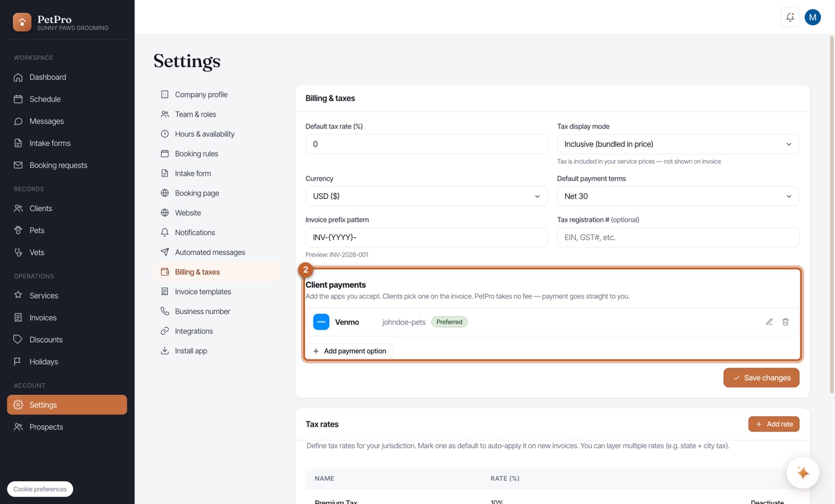This screenshot has width=835, height=504.
Task: Click the Website globe icon
Action: (165, 213)
